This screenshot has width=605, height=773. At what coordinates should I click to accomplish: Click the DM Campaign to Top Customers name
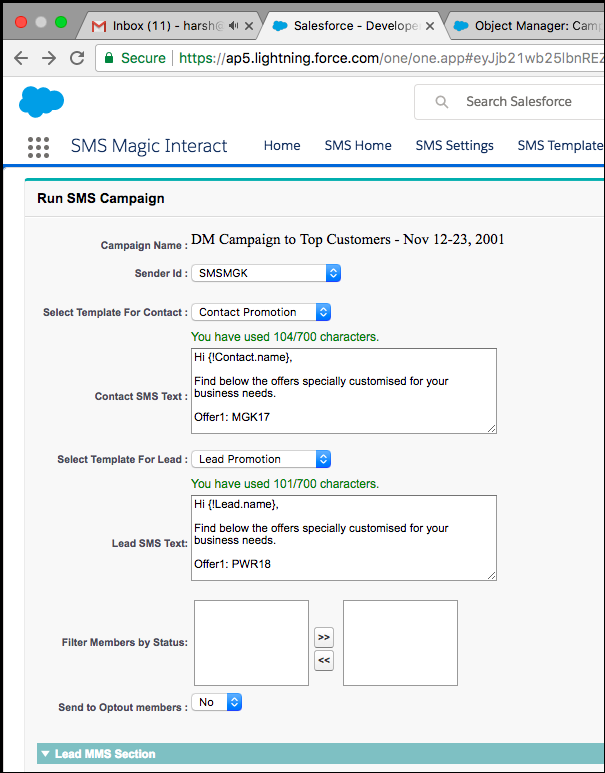[348, 240]
